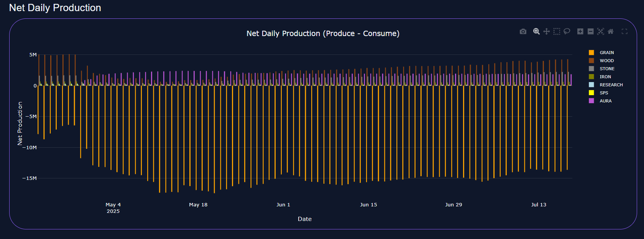This screenshot has width=644, height=239.
Task: Click the SPS yellow legend swatch
Action: click(591, 93)
